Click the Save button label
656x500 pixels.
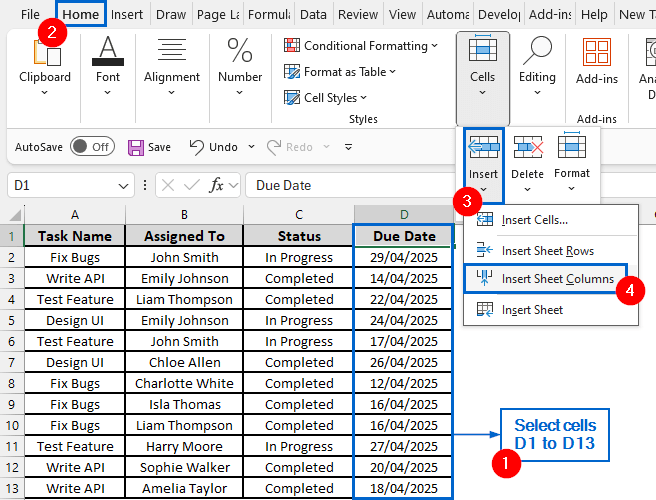159,147
